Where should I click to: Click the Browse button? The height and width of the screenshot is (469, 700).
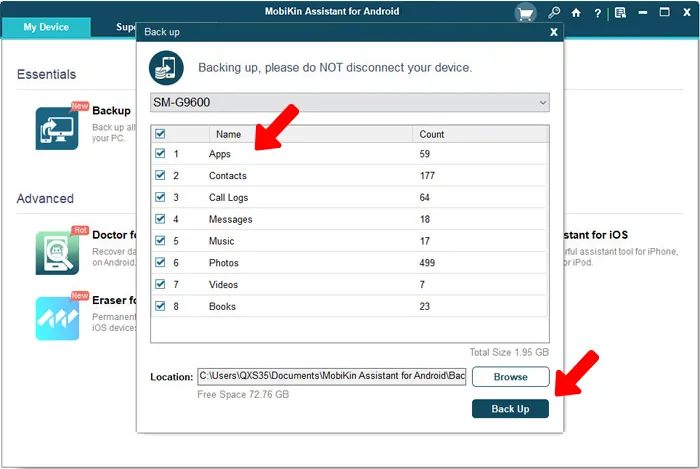point(510,377)
